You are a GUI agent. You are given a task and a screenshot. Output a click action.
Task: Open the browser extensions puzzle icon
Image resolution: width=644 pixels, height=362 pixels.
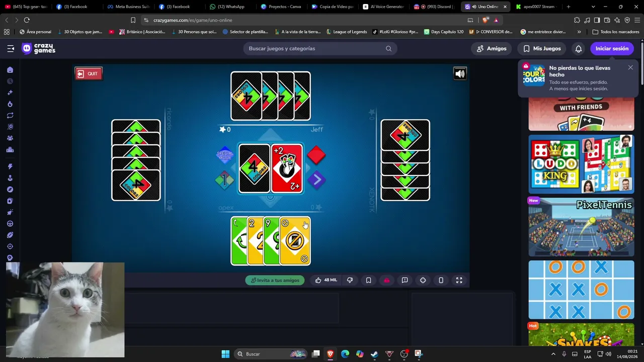point(577,20)
